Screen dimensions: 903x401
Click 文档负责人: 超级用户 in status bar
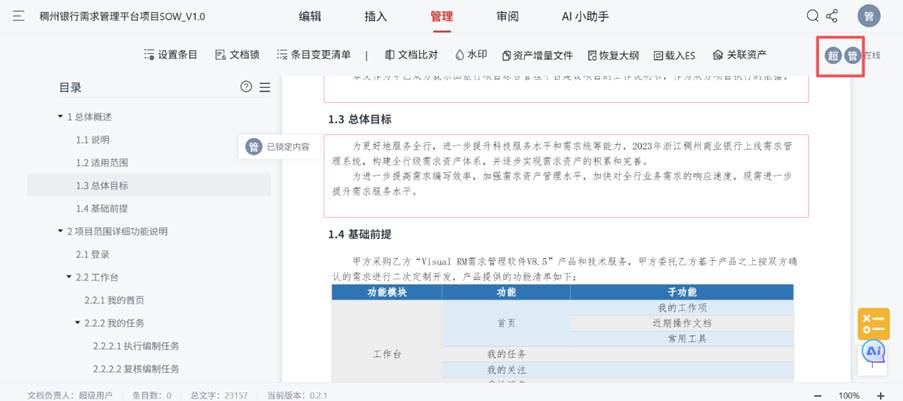point(70,395)
